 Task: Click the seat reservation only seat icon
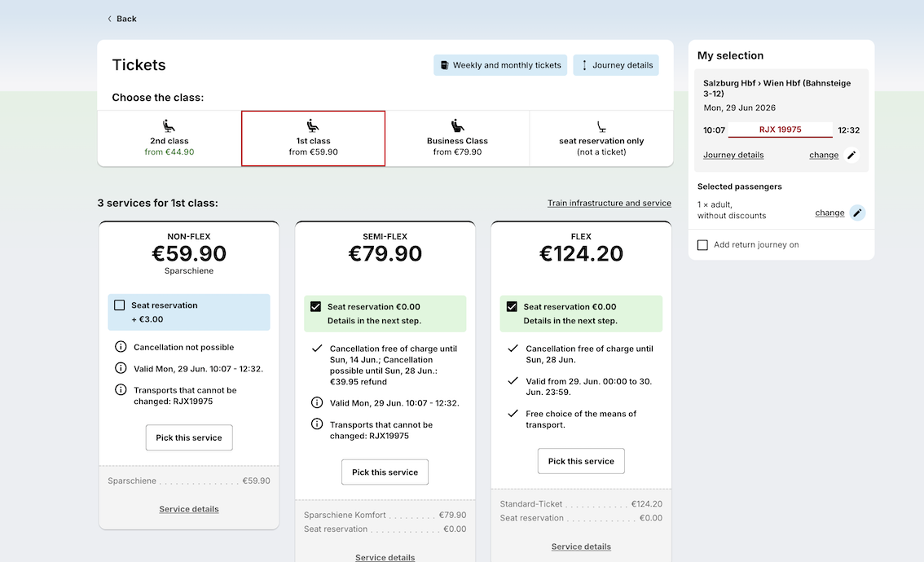(601, 127)
